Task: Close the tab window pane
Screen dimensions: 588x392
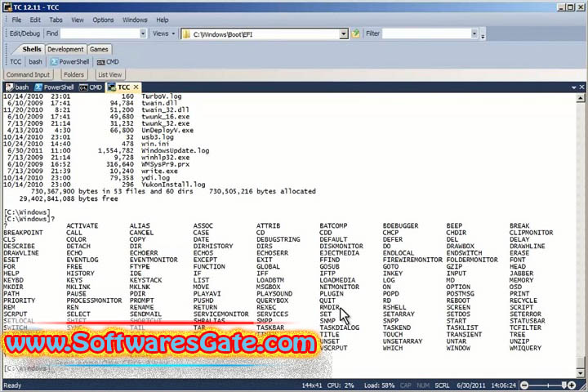Action: click(x=581, y=87)
